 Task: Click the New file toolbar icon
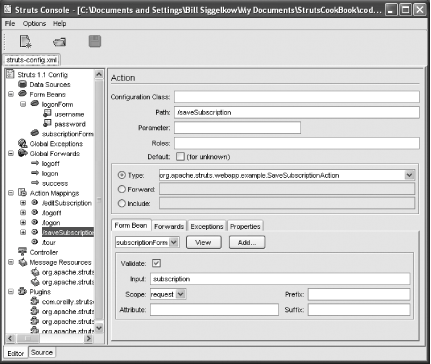pos(25,42)
